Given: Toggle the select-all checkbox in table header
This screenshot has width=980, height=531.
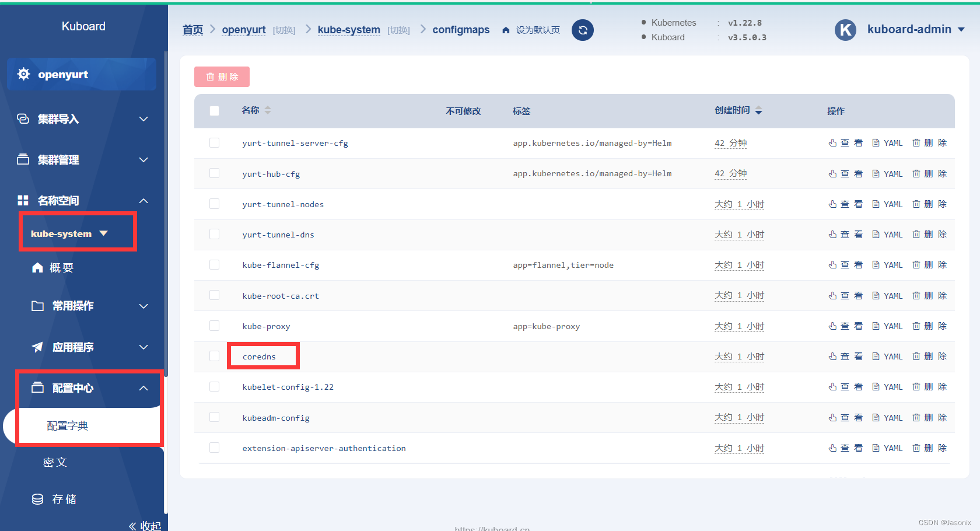Looking at the screenshot, I should [214, 111].
